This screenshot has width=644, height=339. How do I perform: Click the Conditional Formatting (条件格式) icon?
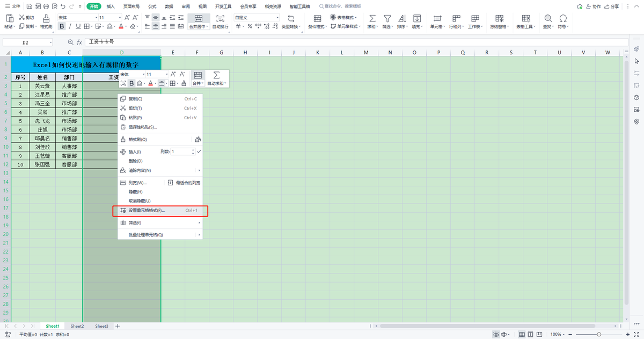(317, 18)
